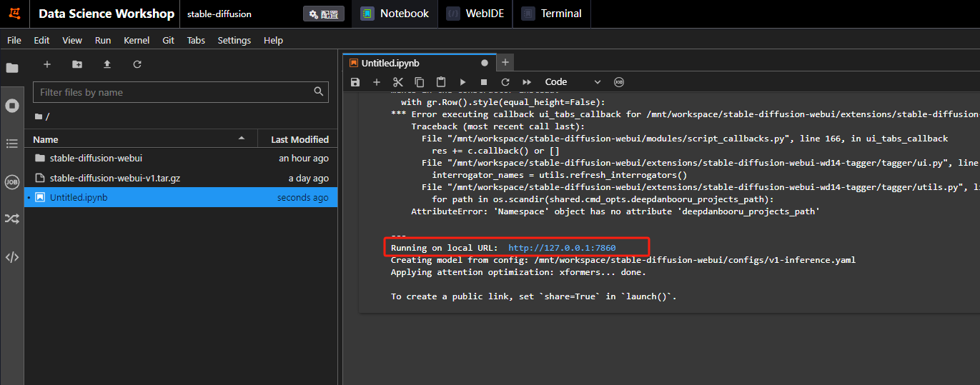Click the AttributeError line in output
The image size is (980, 385).
615,211
